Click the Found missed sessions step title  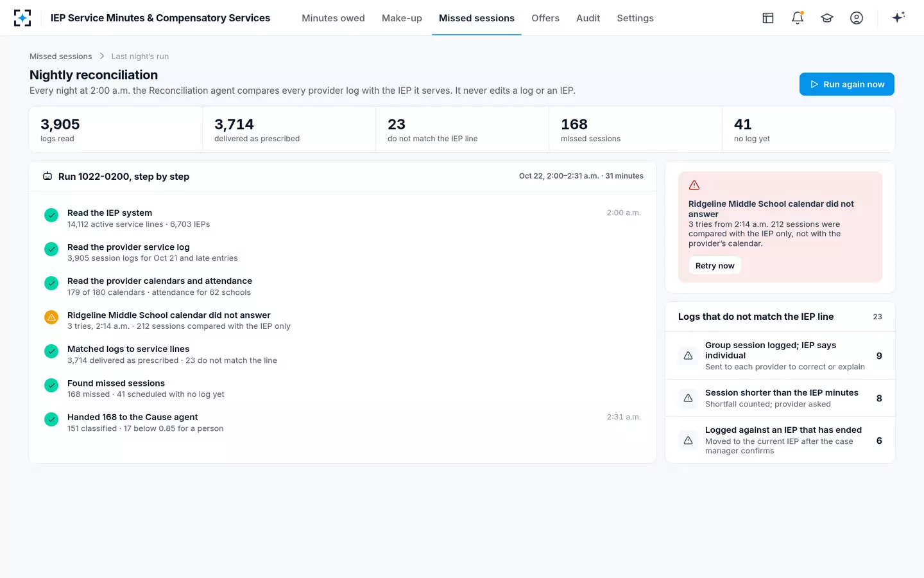116,383
